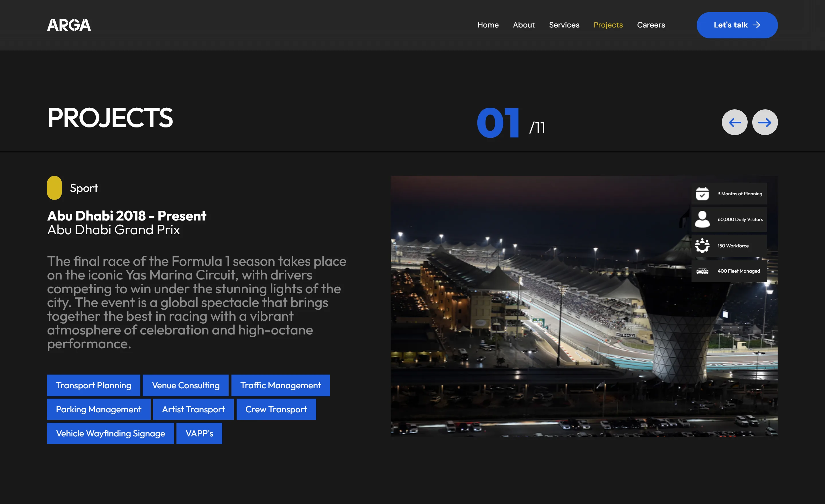Click the car fleet icon beside 400 Fleet Managed

pos(702,271)
